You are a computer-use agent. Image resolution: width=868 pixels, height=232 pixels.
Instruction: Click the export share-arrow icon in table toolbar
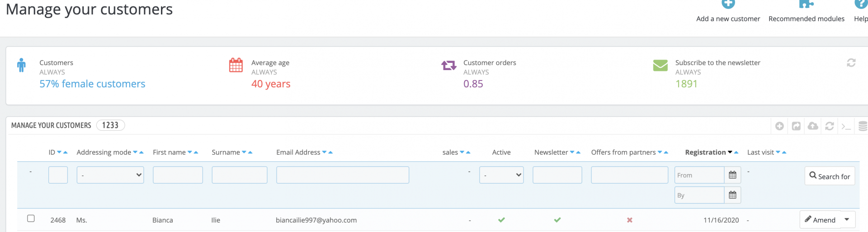(x=796, y=126)
